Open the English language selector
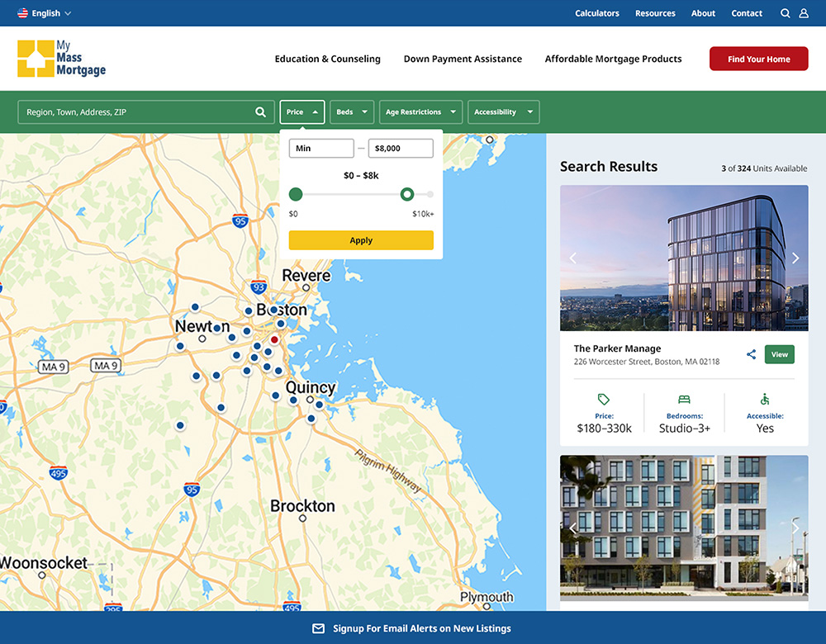 coord(45,13)
